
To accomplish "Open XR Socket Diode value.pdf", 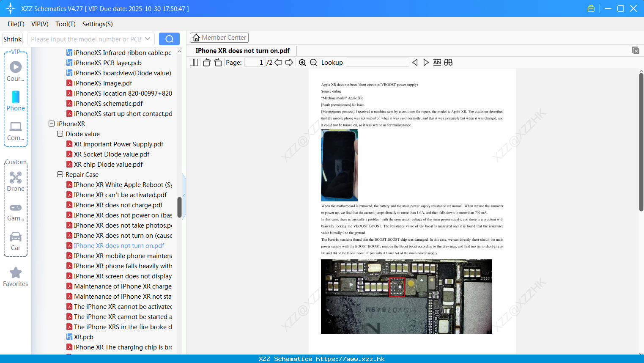I will click(108, 154).
